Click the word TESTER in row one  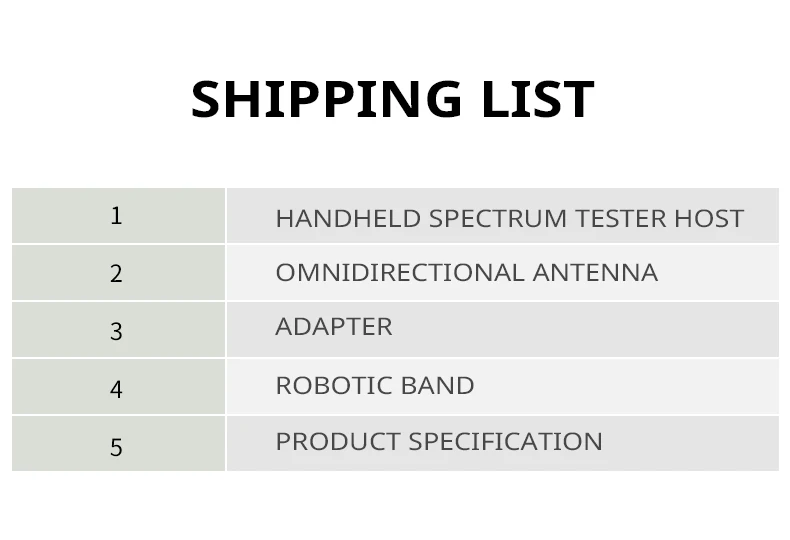coord(621,218)
